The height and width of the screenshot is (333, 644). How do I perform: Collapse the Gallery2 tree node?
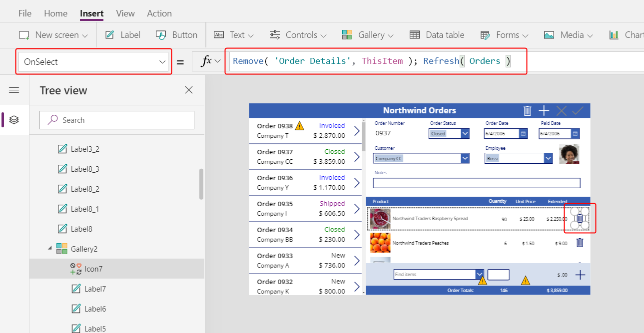(50, 249)
